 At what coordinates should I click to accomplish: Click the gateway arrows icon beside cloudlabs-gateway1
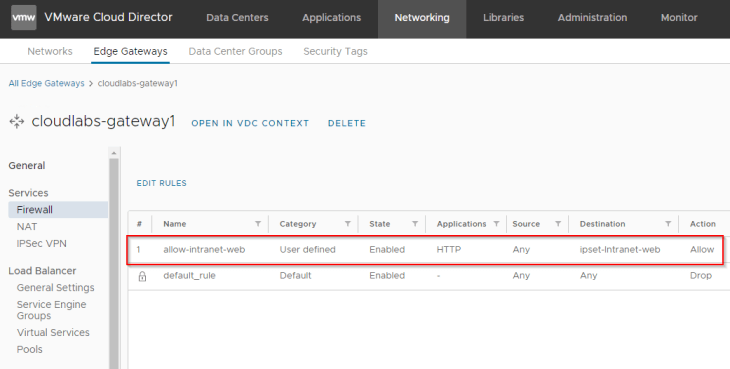click(x=17, y=122)
